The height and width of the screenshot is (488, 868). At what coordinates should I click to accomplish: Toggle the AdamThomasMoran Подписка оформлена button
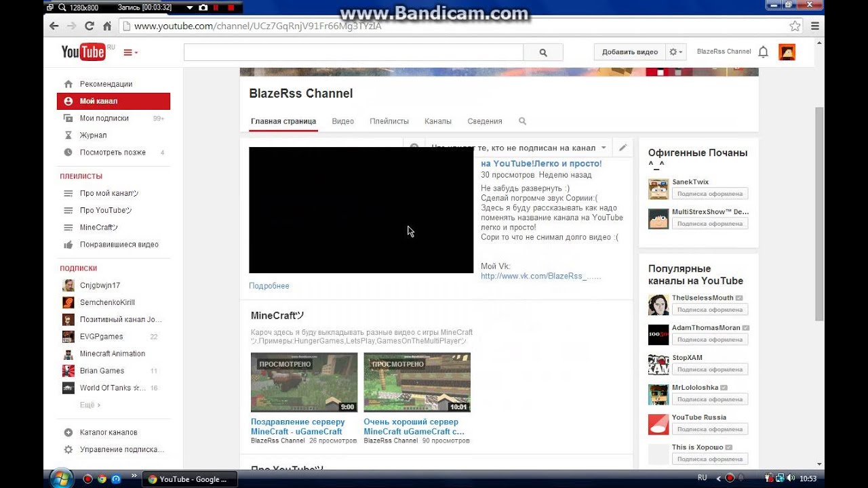[x=710, y=340]
